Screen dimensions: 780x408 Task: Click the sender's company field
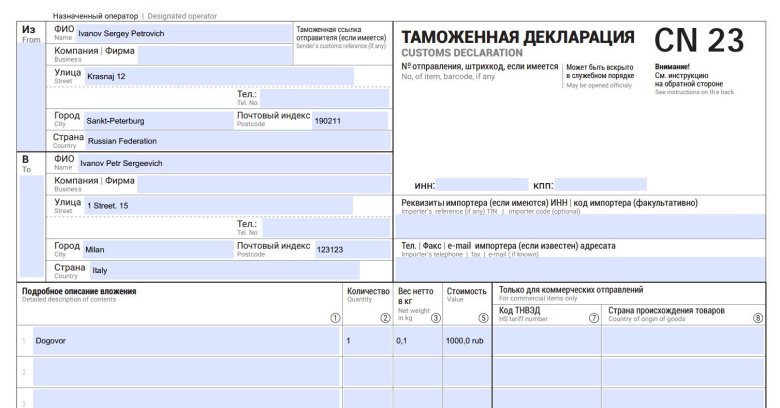pos(210,54)
